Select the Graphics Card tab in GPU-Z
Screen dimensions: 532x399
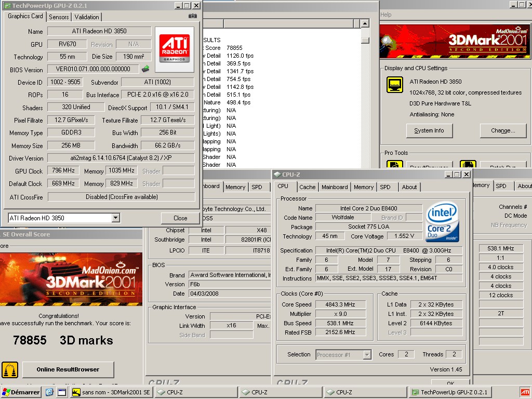click(x=25, y=16)
